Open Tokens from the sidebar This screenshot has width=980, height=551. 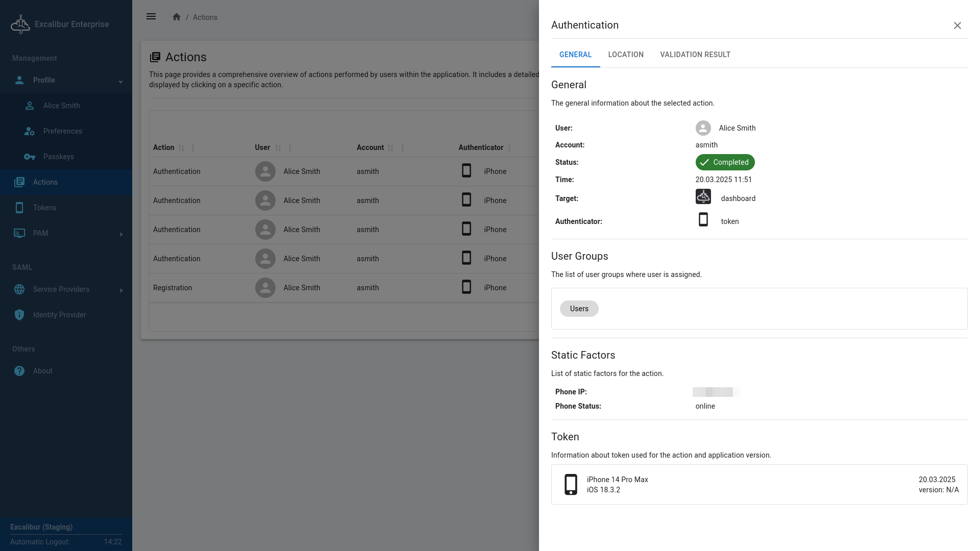[x=44, y=208]
